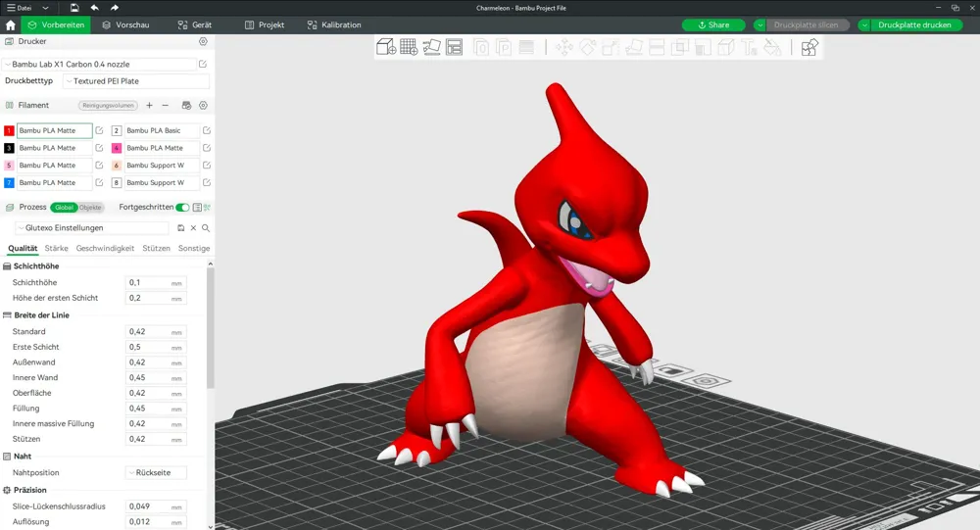Open the Druckbetttyp Textured PEI Plate dropdown
This screenshot has width=980, height=530.
point(136,81)
